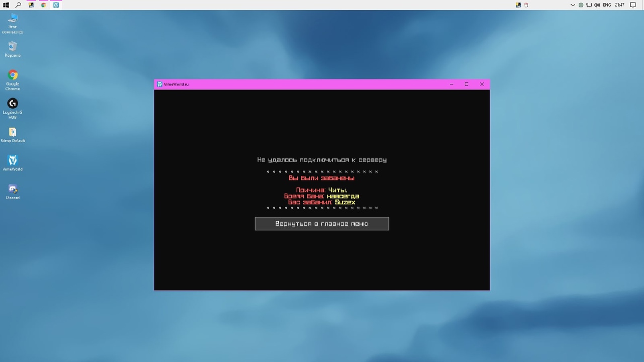The height and width of the screenshot is (362, 644).
Task: Click the VimeWorld.ru title text
Action: point(176,84)
